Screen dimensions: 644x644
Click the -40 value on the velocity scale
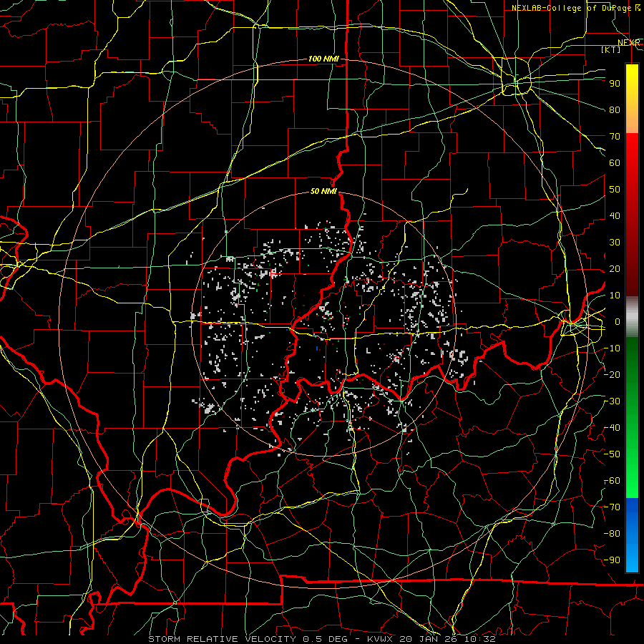tap(613, 428)
